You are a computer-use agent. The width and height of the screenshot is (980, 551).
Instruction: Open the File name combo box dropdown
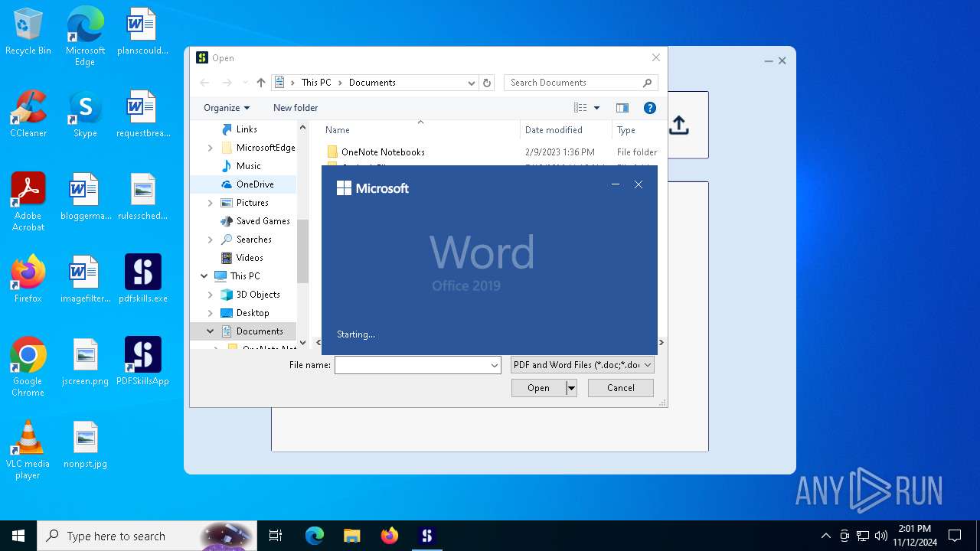[x=495, y=366]
